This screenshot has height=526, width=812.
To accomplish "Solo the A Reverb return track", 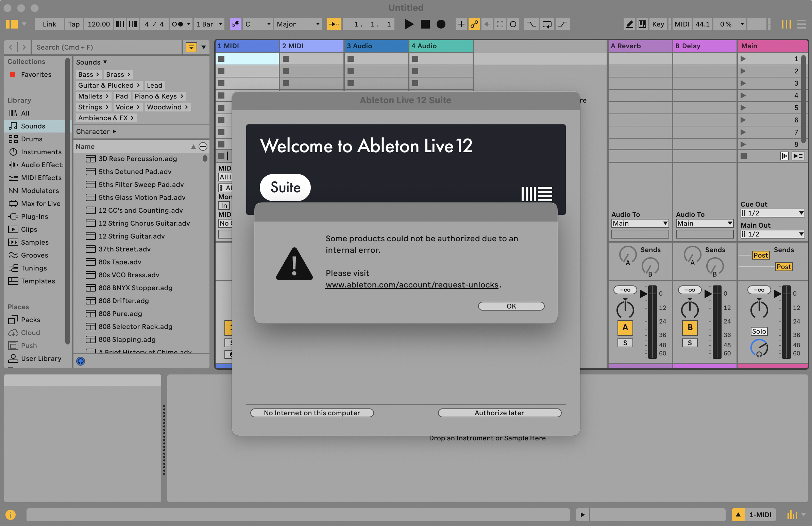I will 625,343.
